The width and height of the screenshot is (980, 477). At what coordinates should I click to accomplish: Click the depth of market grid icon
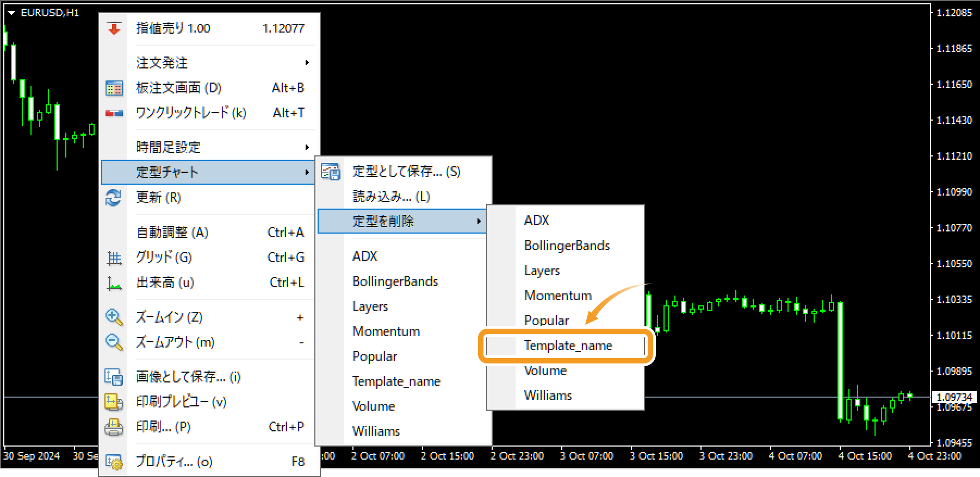pyautogui.click(x=114, y=88)
